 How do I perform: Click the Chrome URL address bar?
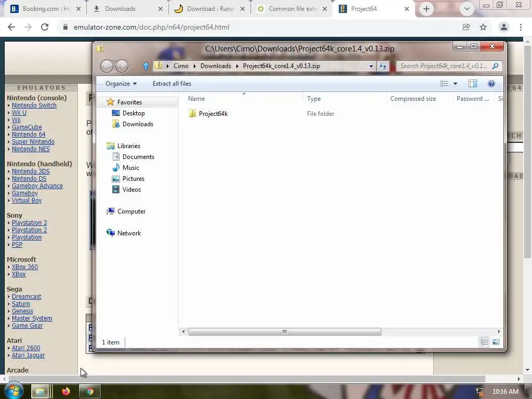click(258, 27)
